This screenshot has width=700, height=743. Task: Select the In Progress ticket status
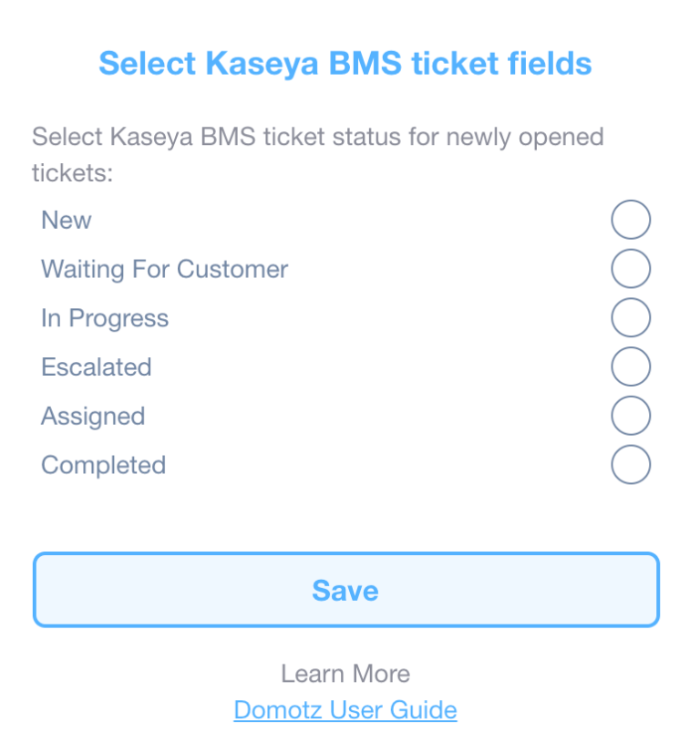(x=631, y=317)
